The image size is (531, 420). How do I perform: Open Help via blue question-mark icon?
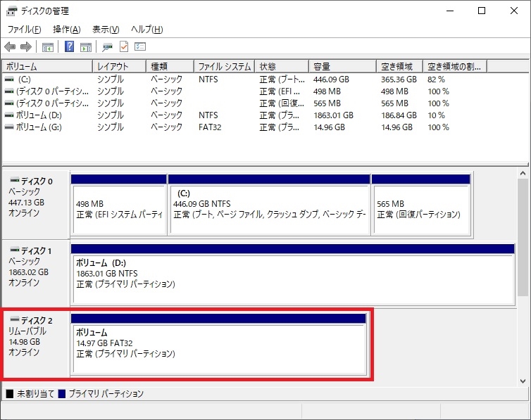tap(69, 46)
